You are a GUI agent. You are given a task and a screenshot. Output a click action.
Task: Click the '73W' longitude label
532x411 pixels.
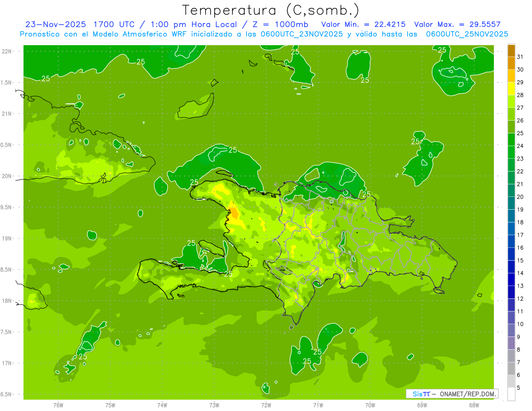(x=214, y=405)
